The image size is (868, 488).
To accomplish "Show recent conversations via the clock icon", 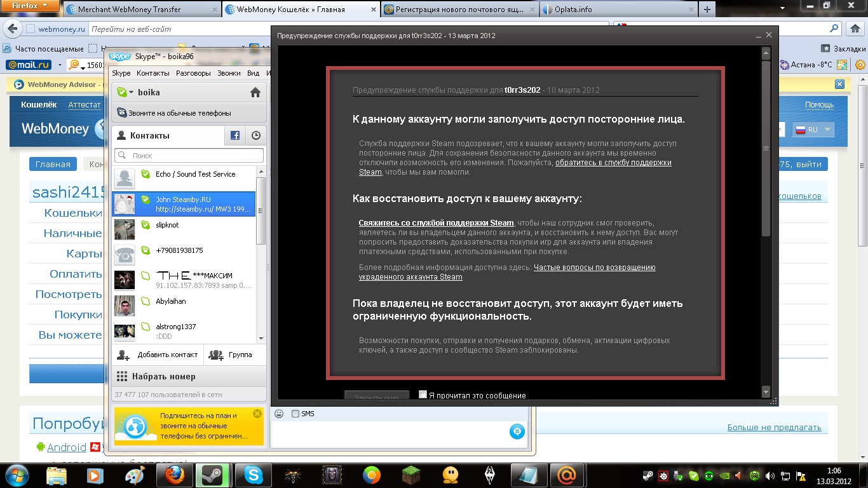I will [x=255, y=135].
